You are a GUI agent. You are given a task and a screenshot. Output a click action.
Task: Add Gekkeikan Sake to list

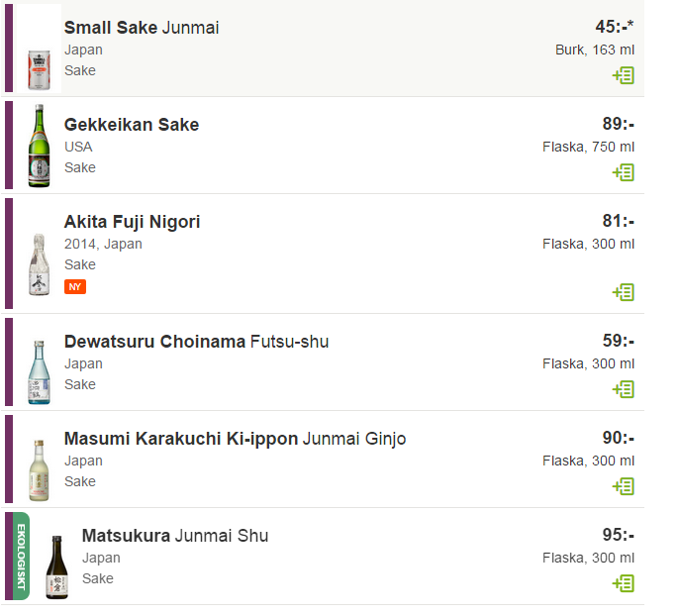[x=624, y=172]
